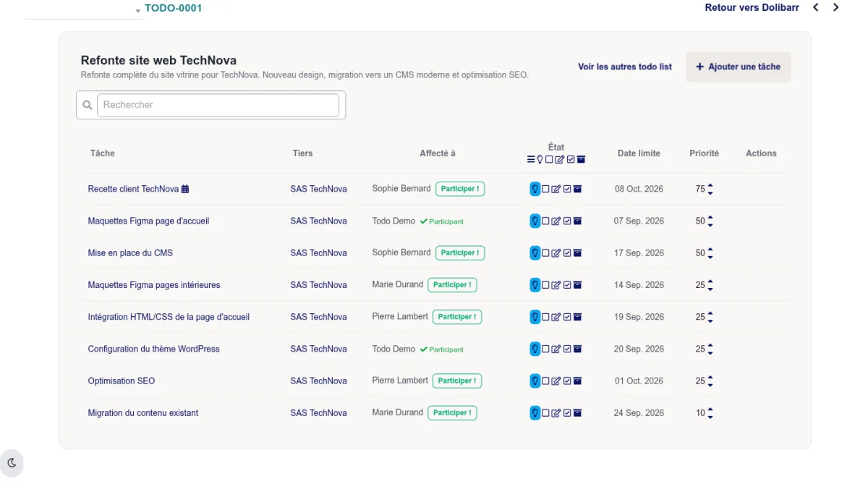Click pencil state icon for Maquettes Figma pages intérieures

tap(556, 285)
